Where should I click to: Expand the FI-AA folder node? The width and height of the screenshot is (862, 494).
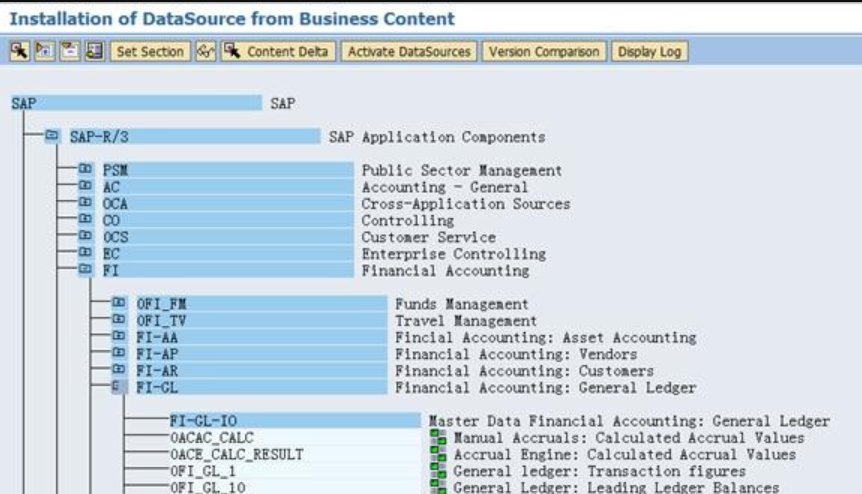pyautogui.click(x=119, y=336)
